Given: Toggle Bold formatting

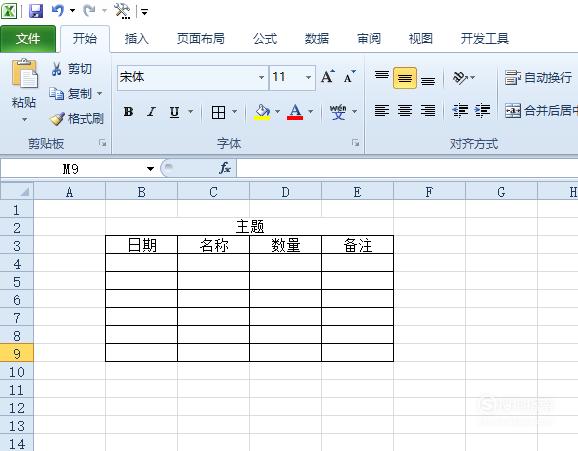Looking at the screenshot, I should [128, 112].
